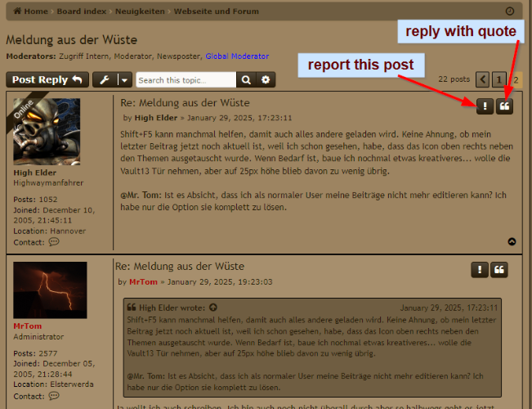Viewport: 532px width, 409px height.
Task: Quote MrTom's post in reply
Action: click(499, 270)
